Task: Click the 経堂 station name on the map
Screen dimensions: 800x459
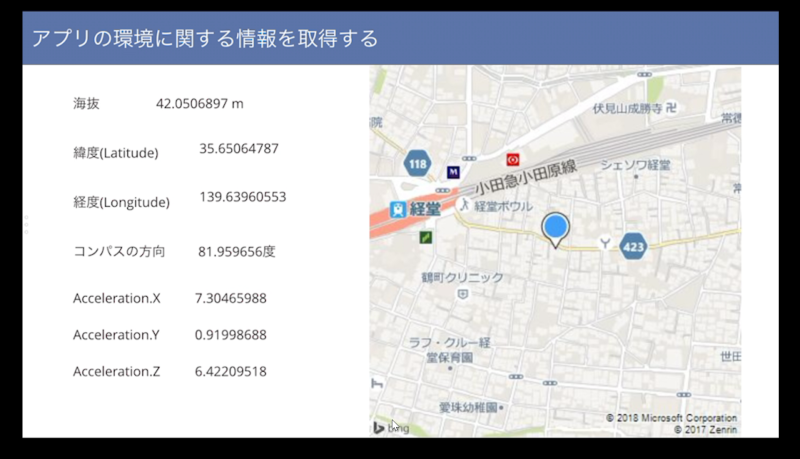Action: (x=424, y=209)
